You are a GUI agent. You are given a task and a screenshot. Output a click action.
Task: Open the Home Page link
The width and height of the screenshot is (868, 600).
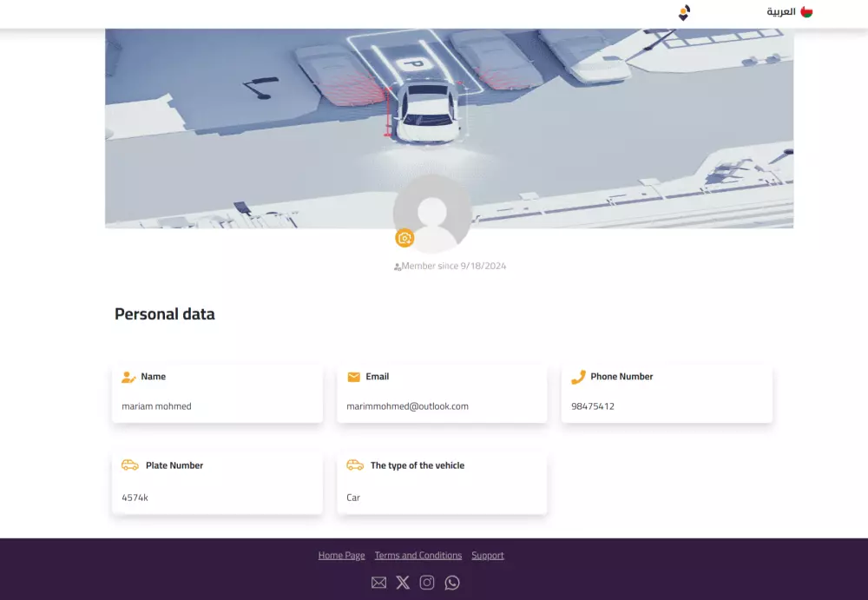[341, 555]
